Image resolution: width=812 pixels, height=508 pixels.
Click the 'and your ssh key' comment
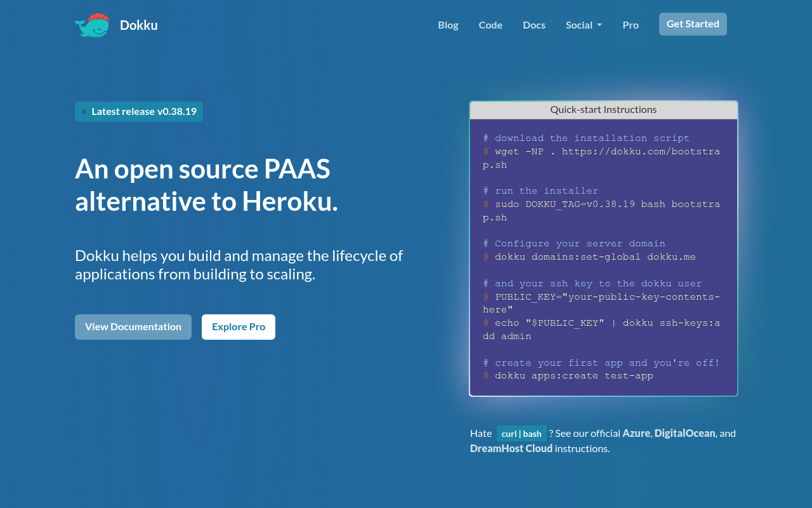click(x=593, y=284)
